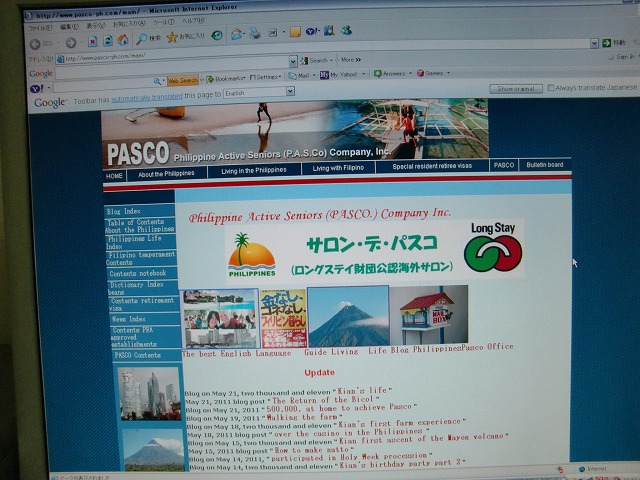Open the My Yahoo! toolbar item
Screen dimensions: 640x480
coord(339,75)
